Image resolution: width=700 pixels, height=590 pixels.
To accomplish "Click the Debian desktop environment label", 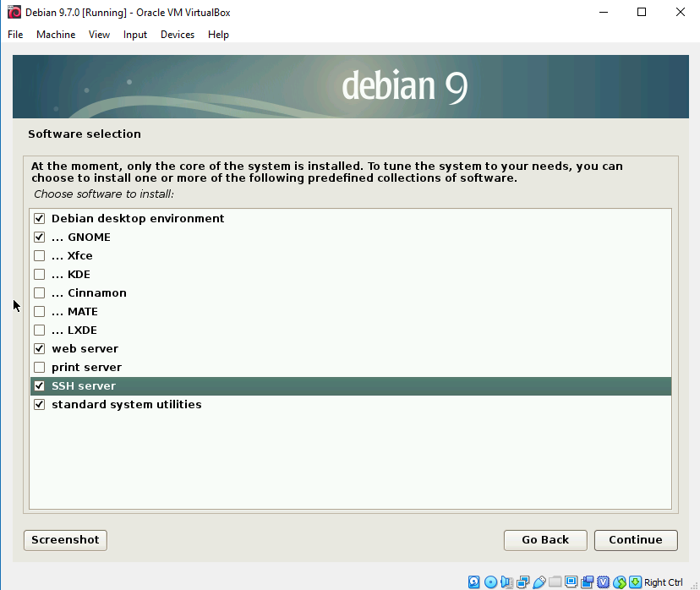I will coord(138,218).
